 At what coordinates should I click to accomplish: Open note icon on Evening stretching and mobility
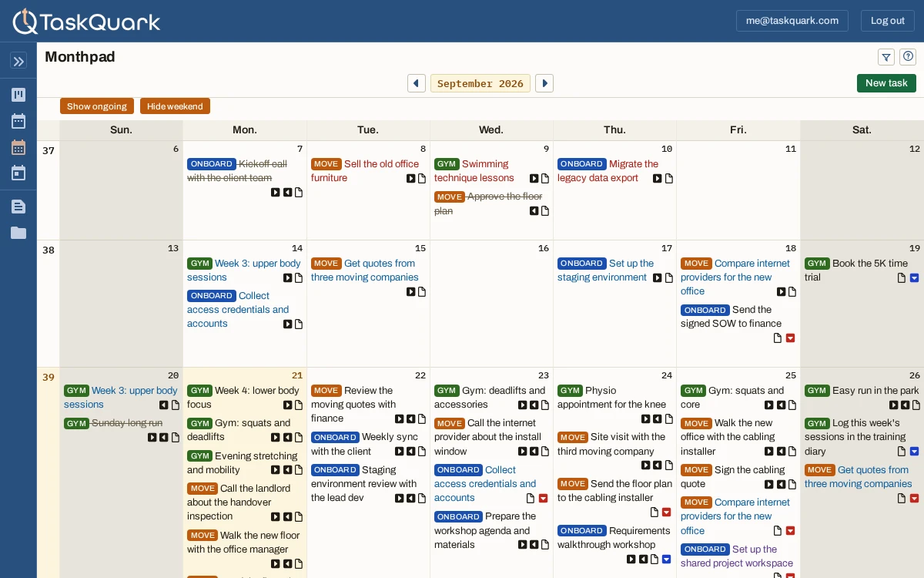[x=299, y=470]
